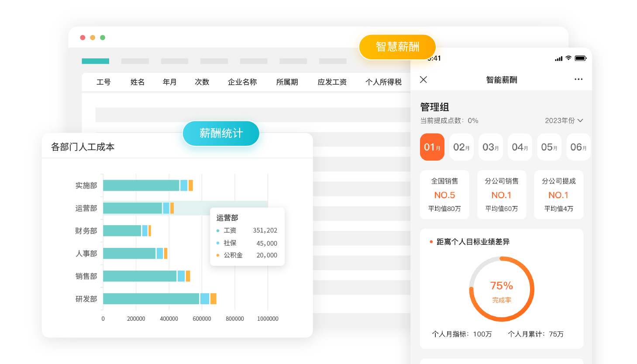Select the 05月 month tab
The image size is (637, 364).
pos(549,147)
